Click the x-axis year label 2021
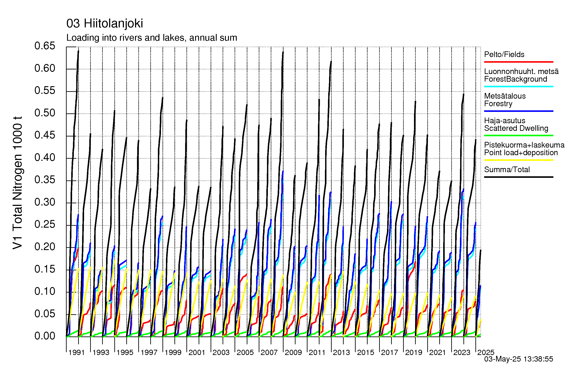The height and width of the screenshot is (370, 588). click(x=438, y=353)
